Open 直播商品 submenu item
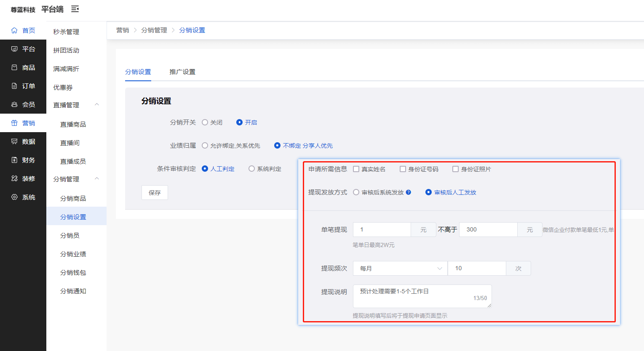The height and width of the screenshot is (351, 644). point(76,124)
